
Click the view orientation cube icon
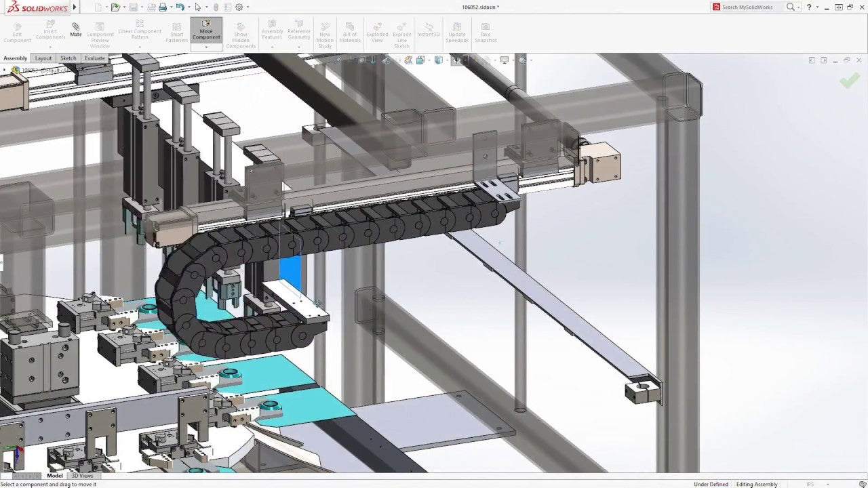[x=420, y=60]
